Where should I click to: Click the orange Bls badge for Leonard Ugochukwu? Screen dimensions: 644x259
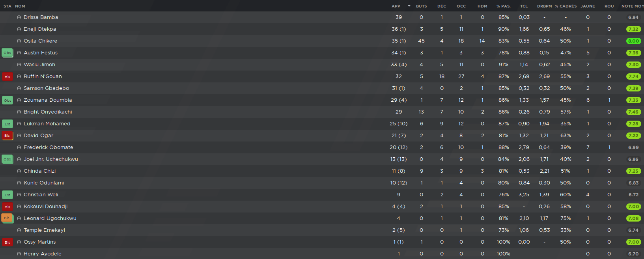click(x=7, y=218)
